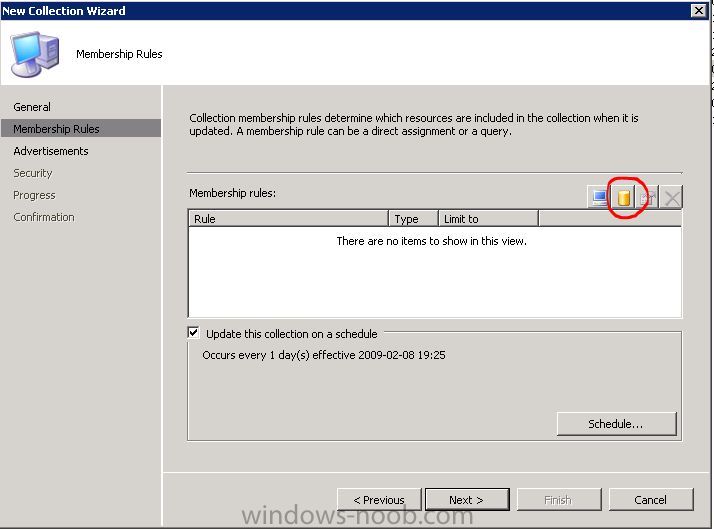Image resolution: width=714 pixels, height=530 pixels.
Task: Click the wizard computer icon in header
Action: click(x=35, y=54)
